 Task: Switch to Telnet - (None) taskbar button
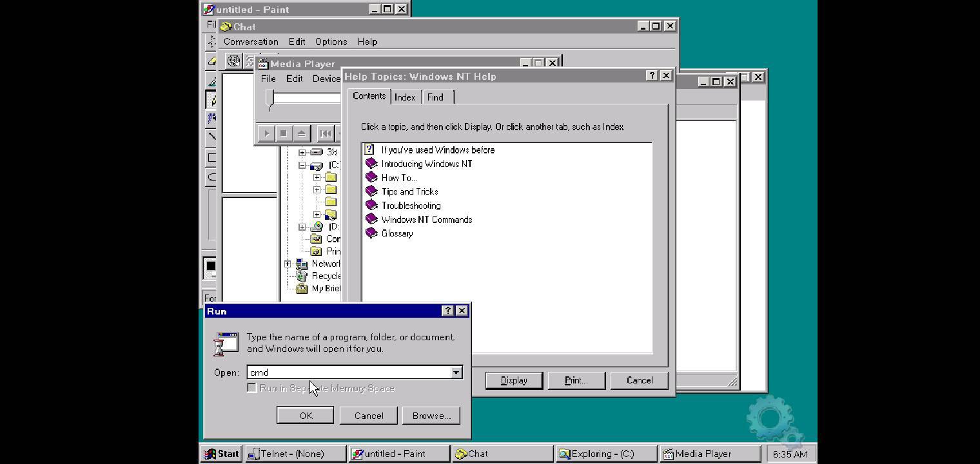pyautogui.click(x=295, y=454)
